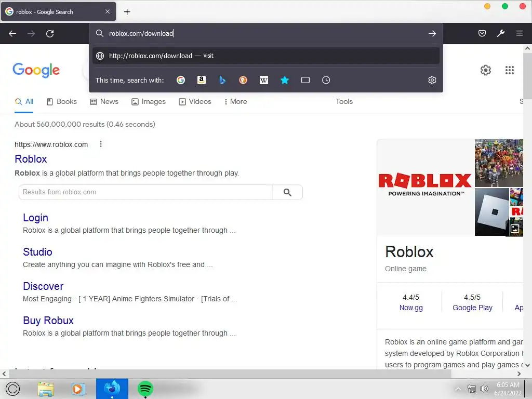Go back to the previous page
Screen dimensions: 532x399
coord(12,34)
